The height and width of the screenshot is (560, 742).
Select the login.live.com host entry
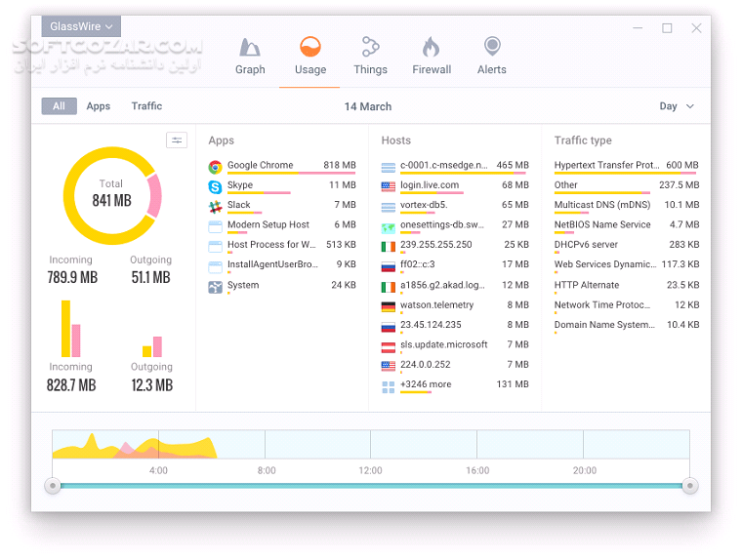430,185
